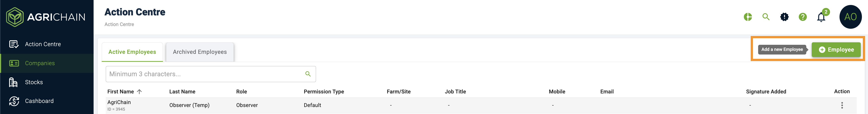Click the header search magnifier icon
Image resolution: width=868 pixels, height=114 pixels.
click(x=766, y=17)
